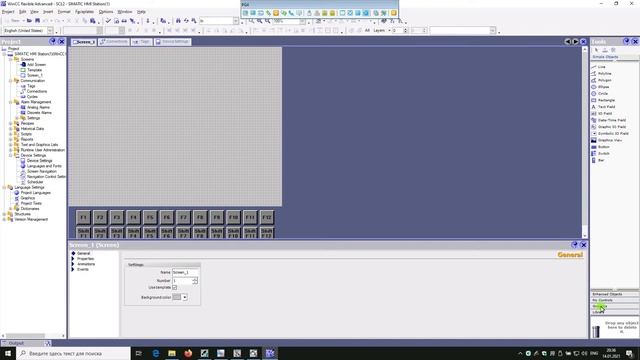Open the Enhanced Objects group in Tools

click(x=614, y=294)
